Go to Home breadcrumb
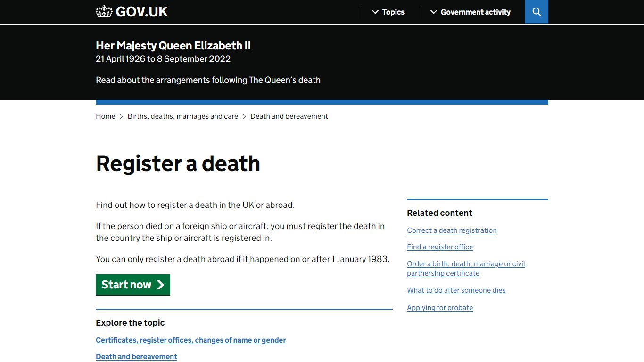The image size is (644, 362). tap(106, 116)
